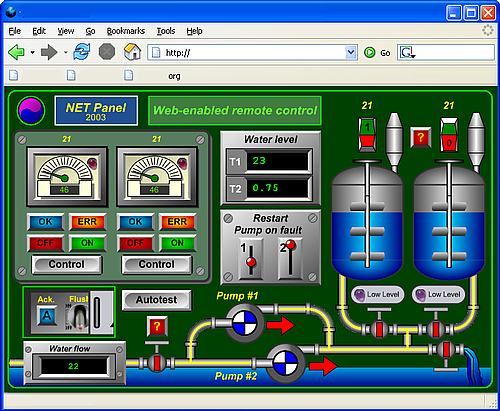Image resolution: width=500 pixels, height=411 pixels.
Task: Click the Stop loading icon
Action: [107, 52]
